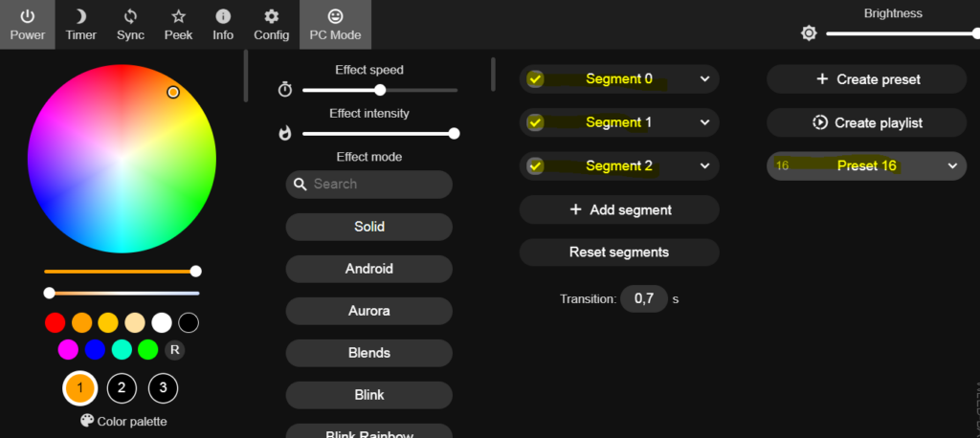The height and width of the screenshot is (438, 980).
Task: Click the color panel scrollbar
Action: tap(246, 77)
